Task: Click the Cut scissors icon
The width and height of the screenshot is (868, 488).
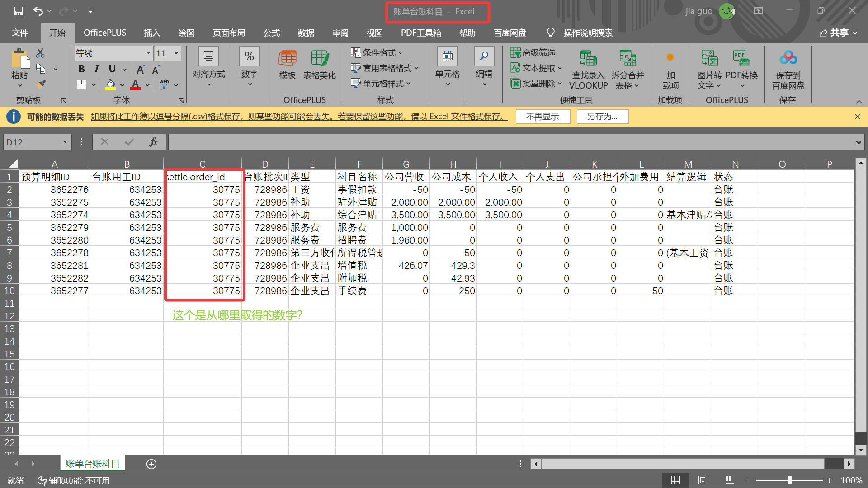Action: point(40,53)
